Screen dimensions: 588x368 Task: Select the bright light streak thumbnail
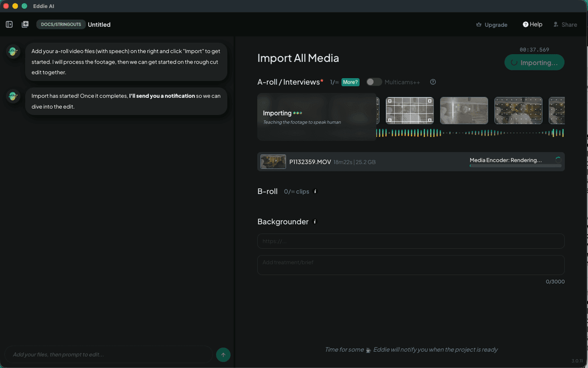464,110
